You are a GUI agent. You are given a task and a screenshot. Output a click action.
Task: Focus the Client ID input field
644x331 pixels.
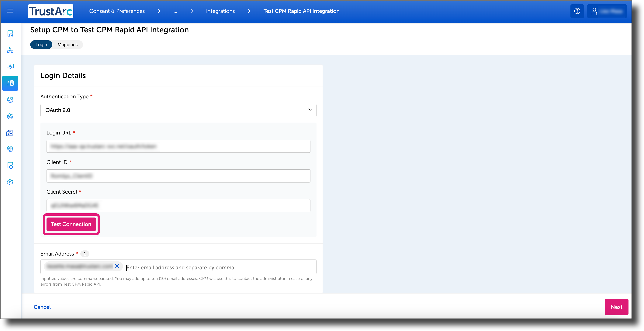[x=178, y=176]
